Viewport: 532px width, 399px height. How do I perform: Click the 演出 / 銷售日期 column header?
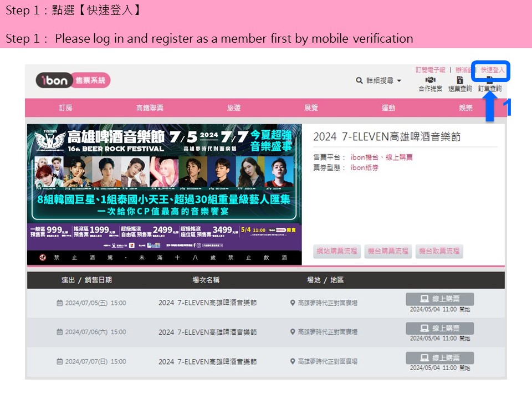[x=86, y=280]
